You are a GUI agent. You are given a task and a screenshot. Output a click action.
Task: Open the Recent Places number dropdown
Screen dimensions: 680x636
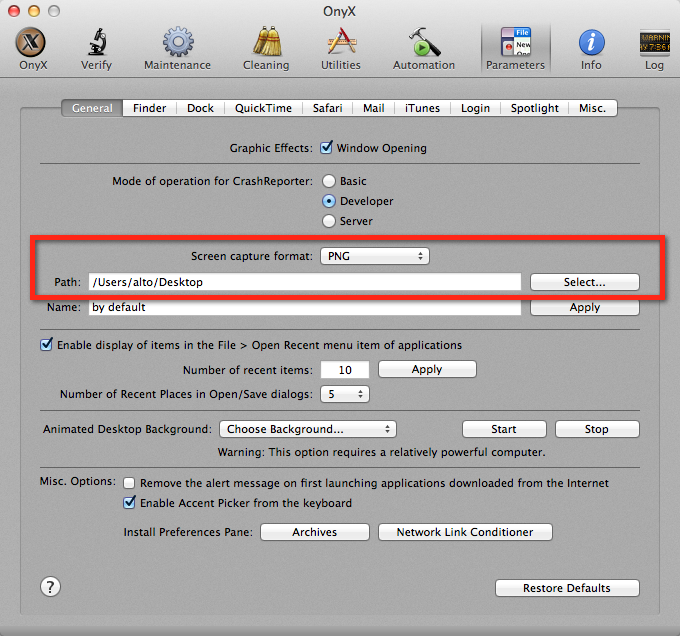(345, 394)
